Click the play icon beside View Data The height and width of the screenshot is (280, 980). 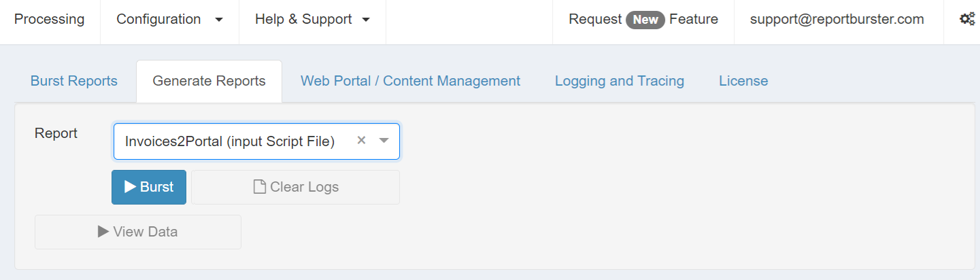click(x=103, y=232)
